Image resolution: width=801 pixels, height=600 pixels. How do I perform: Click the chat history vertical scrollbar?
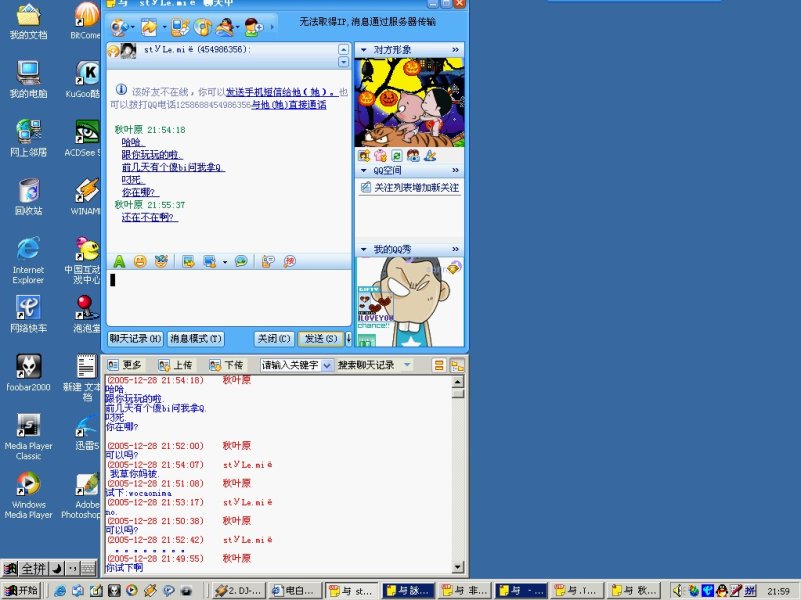[458, 470]
